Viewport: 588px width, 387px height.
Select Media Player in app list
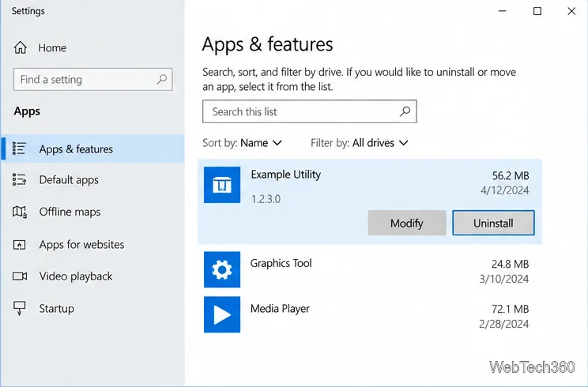point(370,314)
